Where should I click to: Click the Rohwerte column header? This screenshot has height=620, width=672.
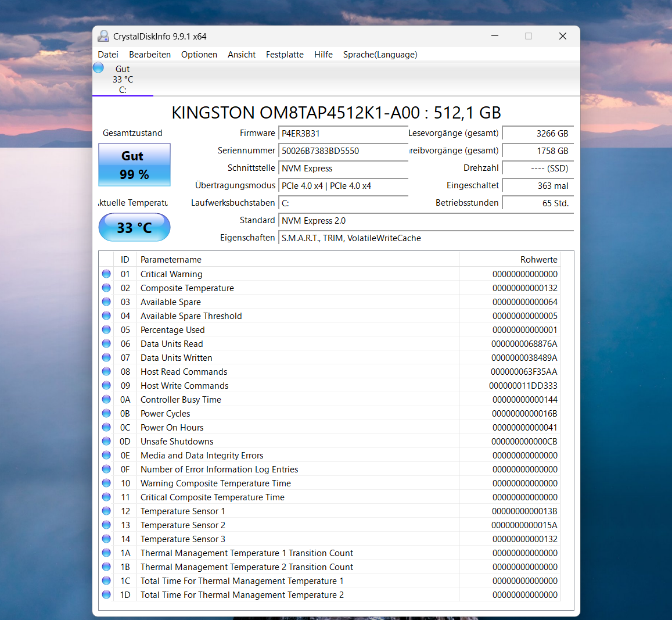(x=510, y=259)
